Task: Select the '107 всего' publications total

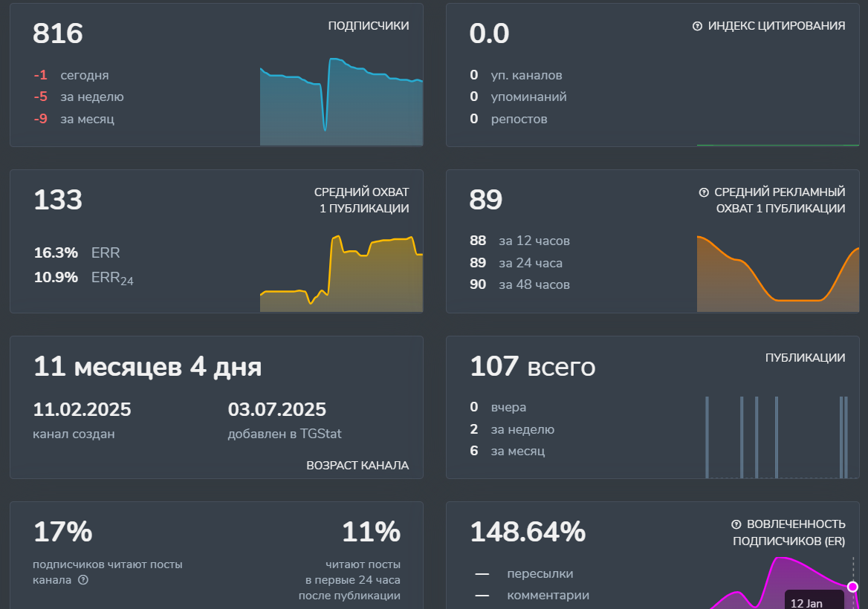Action: [x=532, y=367]
